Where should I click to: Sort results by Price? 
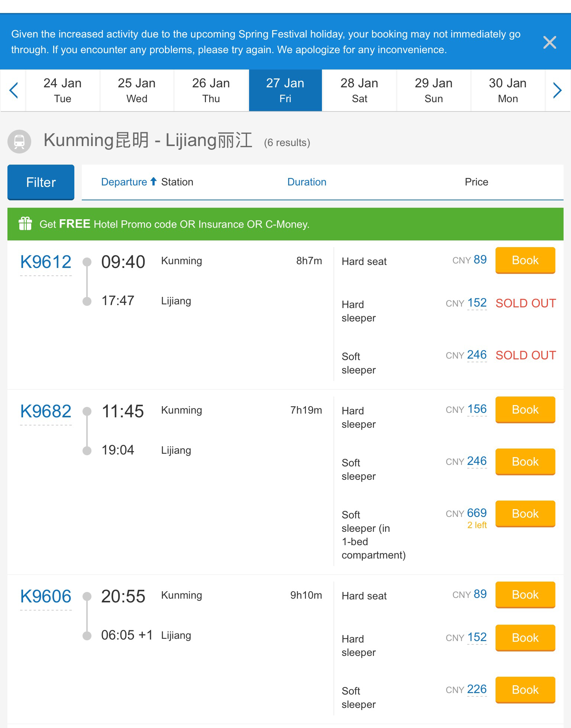tap(476, 182)
